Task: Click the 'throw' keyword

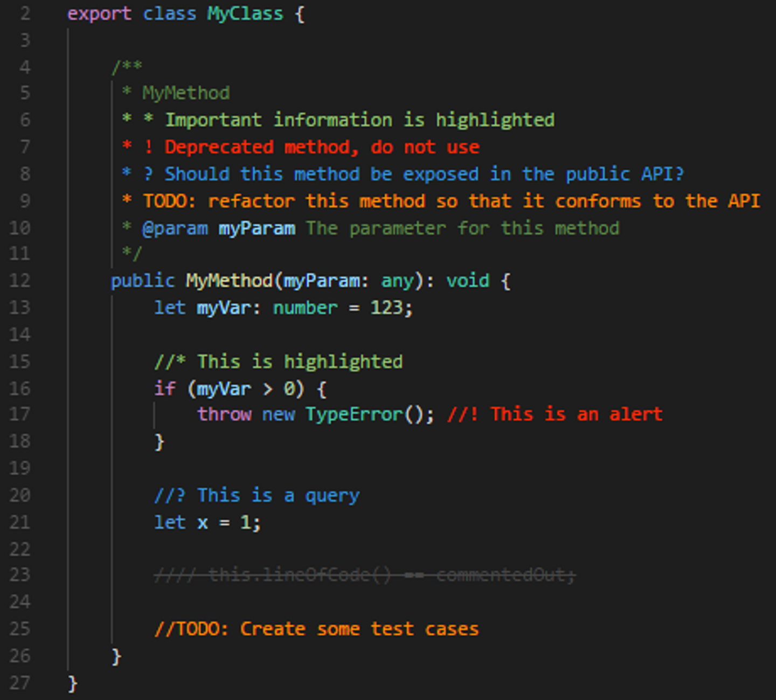Action: 224,414
